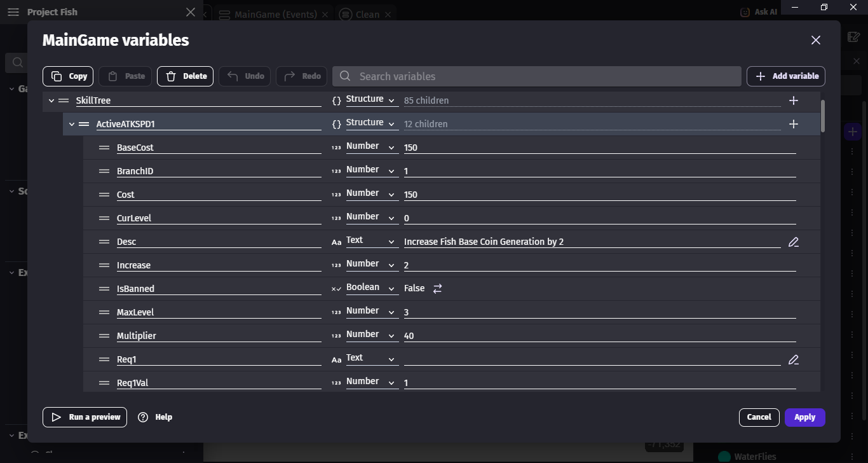Screen dimensions: 868x463
Task: Click the Apply button
Action: tap(804, 417)
